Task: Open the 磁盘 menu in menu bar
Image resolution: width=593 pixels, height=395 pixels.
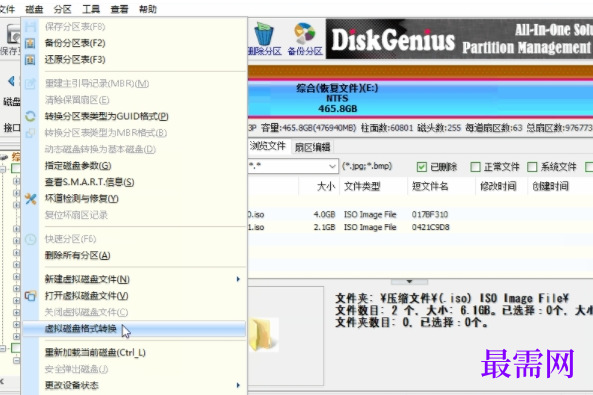Action: (x=34, y=9)
